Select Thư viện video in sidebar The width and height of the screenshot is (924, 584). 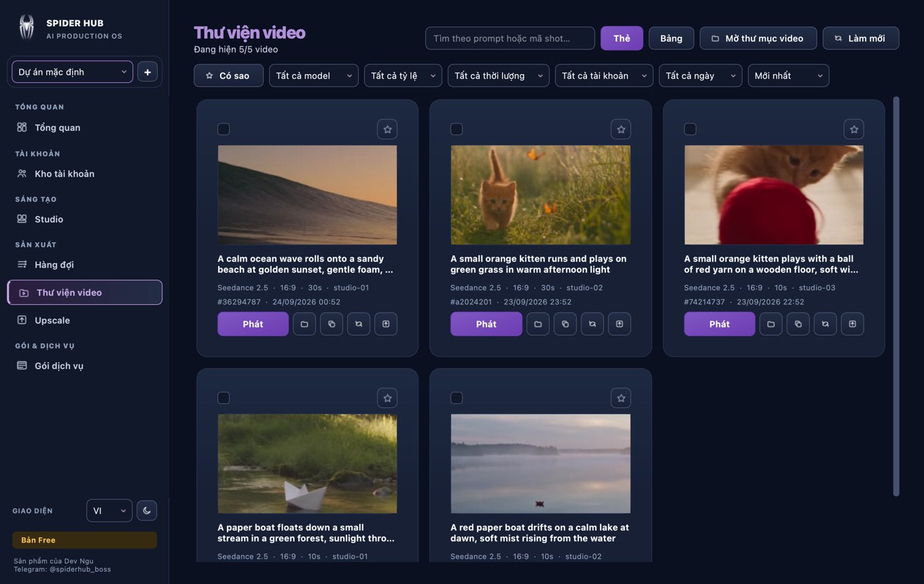coord(84,293)
